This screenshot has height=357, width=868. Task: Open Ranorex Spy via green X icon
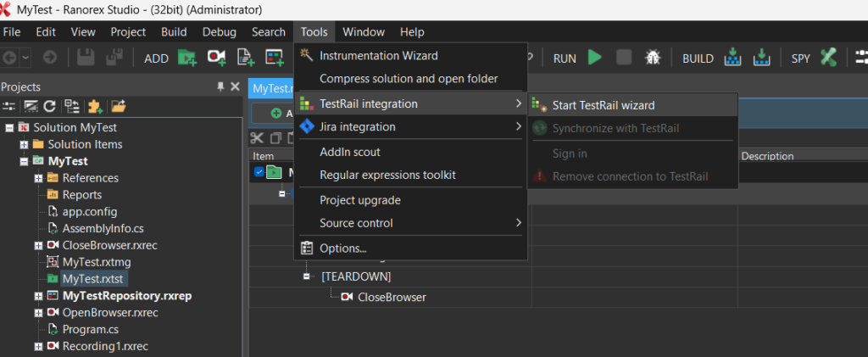tap(828, 58)
